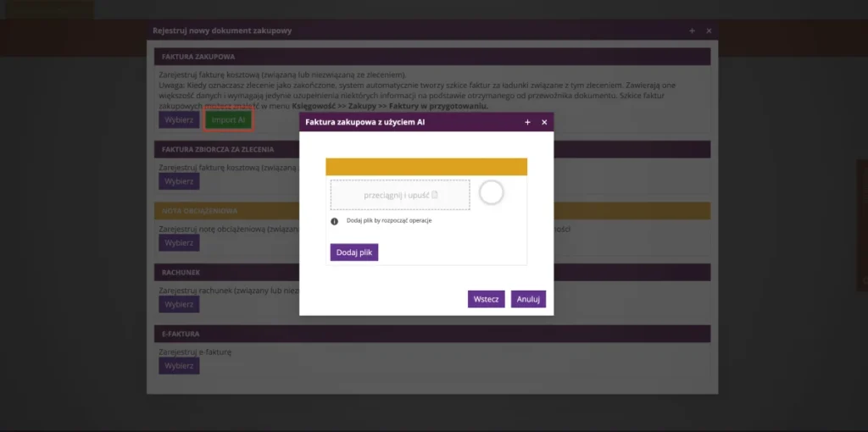The width and height of the screenshot is (868, 432).
Task: Click the plus icon of Rejestruj nowy dokument window
Action: pos(692,31)
